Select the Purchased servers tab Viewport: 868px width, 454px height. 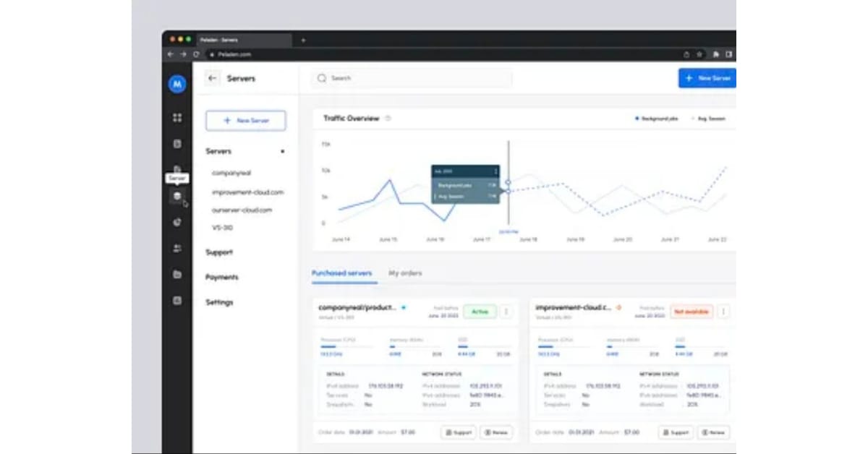[341, 273]
